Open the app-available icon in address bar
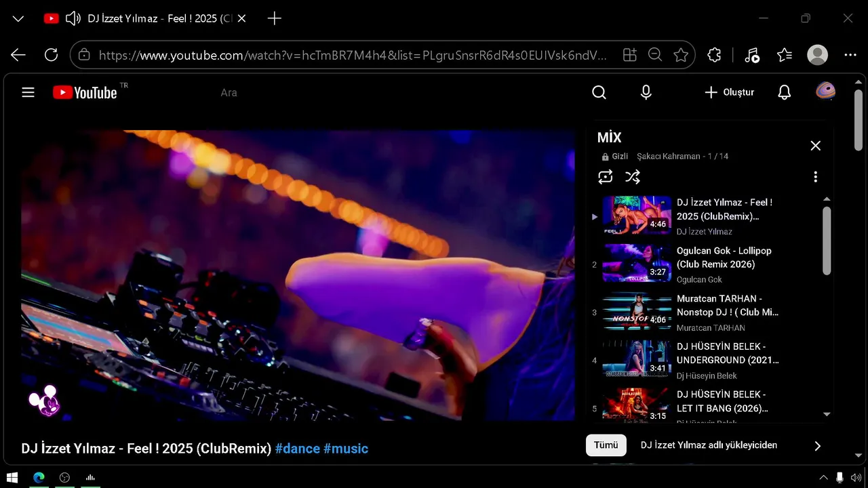Screen dimensions: 868x488 pyautogui.click(x=630, y=55)
